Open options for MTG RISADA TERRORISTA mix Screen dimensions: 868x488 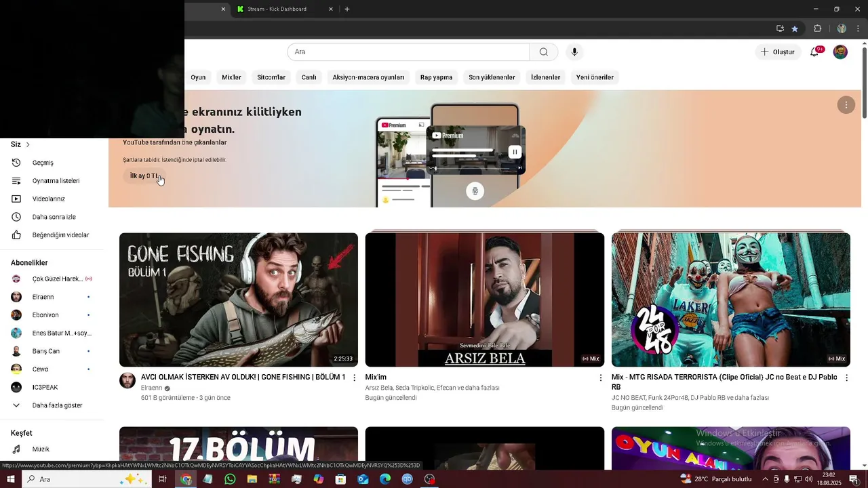(846, 378)
